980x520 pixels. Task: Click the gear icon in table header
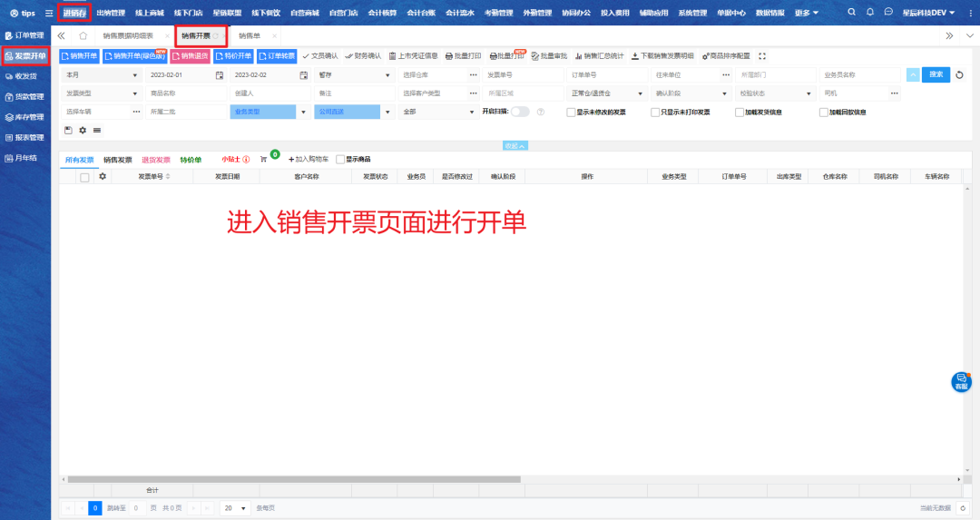coord(103,176)
